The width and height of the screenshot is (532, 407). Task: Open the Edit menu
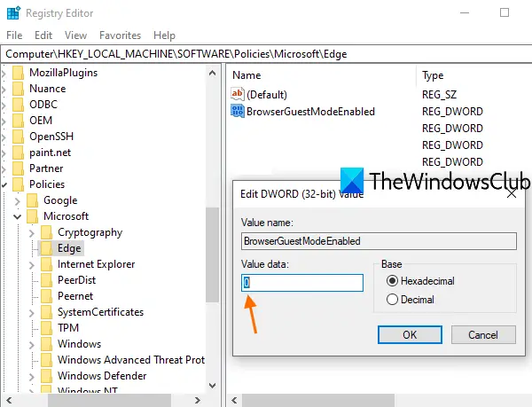(x=43, y=35)
